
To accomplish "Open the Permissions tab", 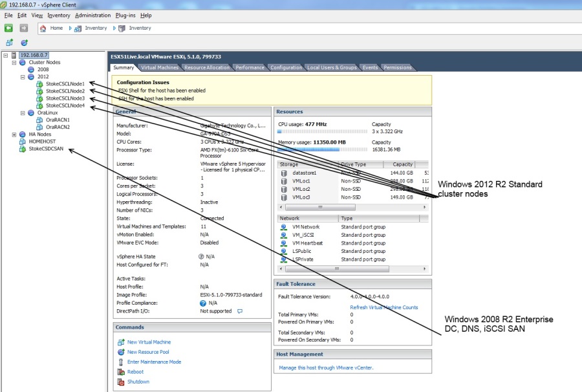I will 398,67.
